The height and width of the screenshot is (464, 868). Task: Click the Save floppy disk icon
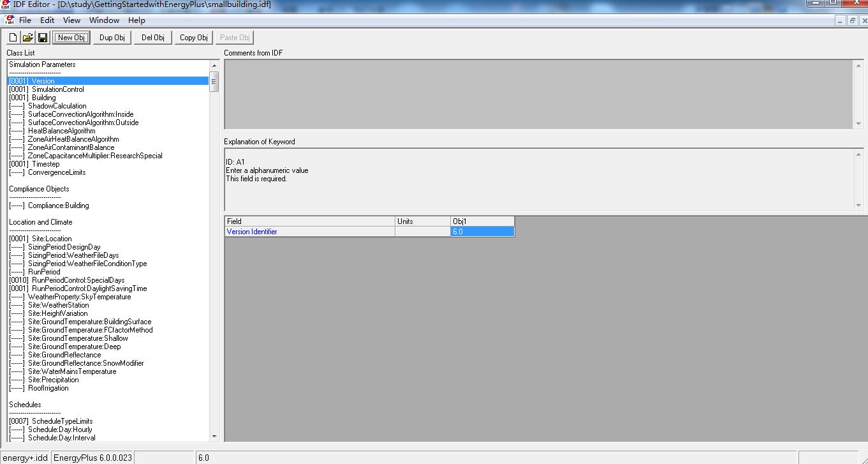tap(43, 38)
